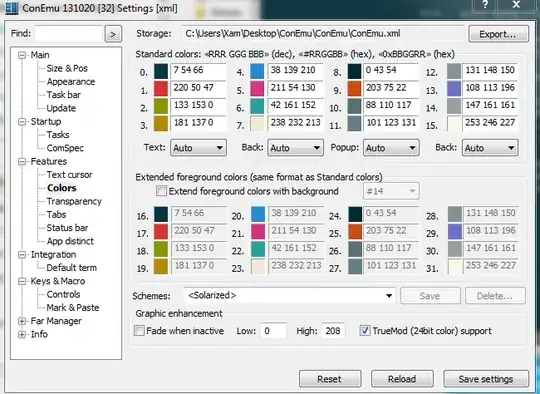This screenshot has height=394, width=540.
Task: Select Tasks under Startup
Action: [58, 135]
